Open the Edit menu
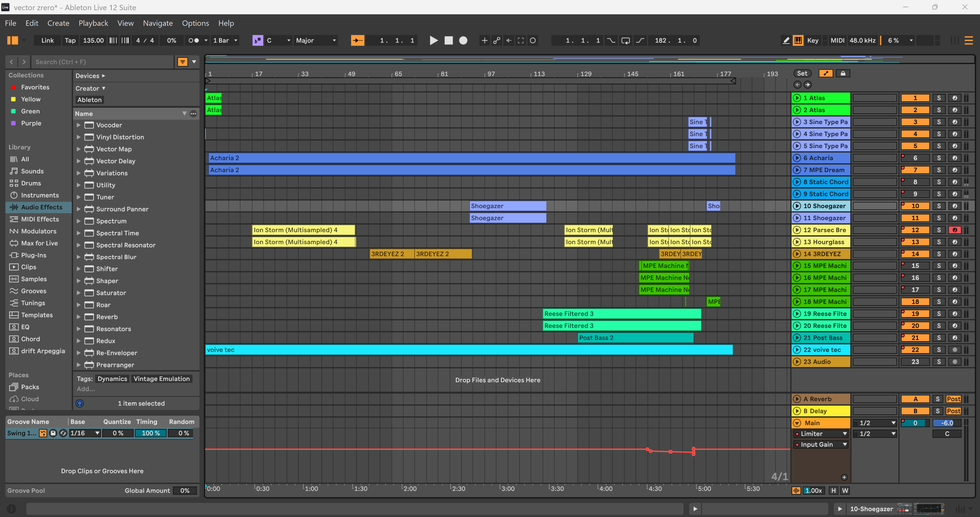Image resolution: width=980 pixels, height=517 pixels. (x=32, y=23)
